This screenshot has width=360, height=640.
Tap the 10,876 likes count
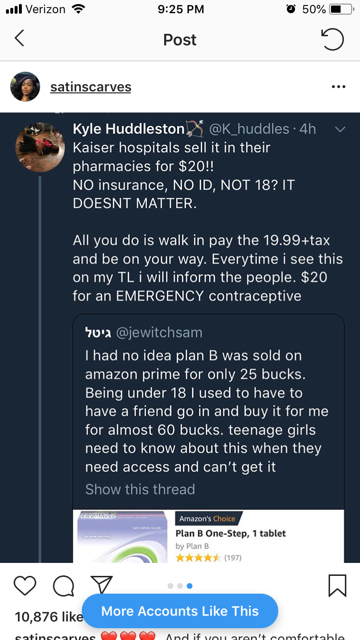click(x=49, y=617)
